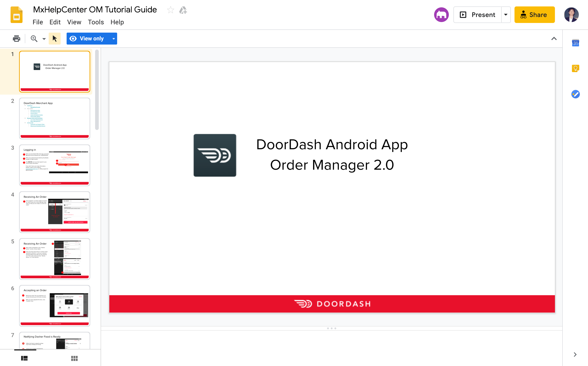Open the View only mode dropdown arrow

113,39
